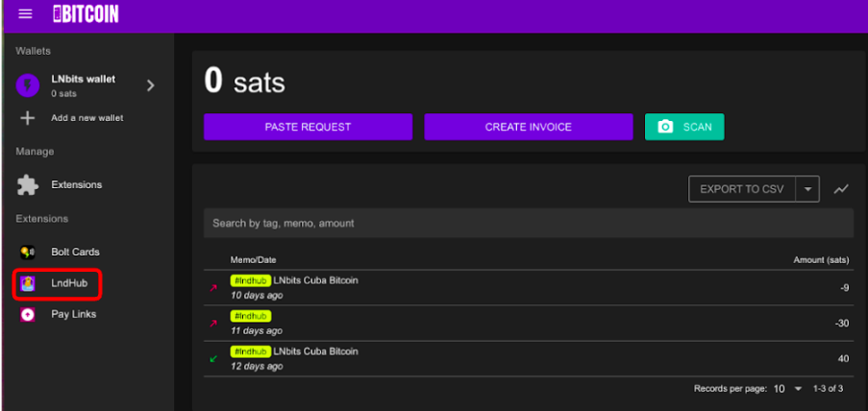Click the Create Invoice button

pyautogui.click(x=528, y=127)
